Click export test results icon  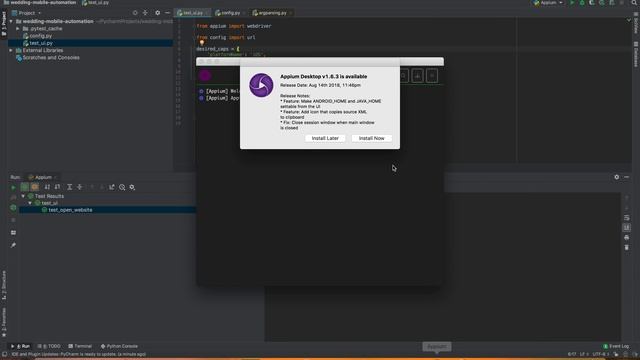(111, 187)
